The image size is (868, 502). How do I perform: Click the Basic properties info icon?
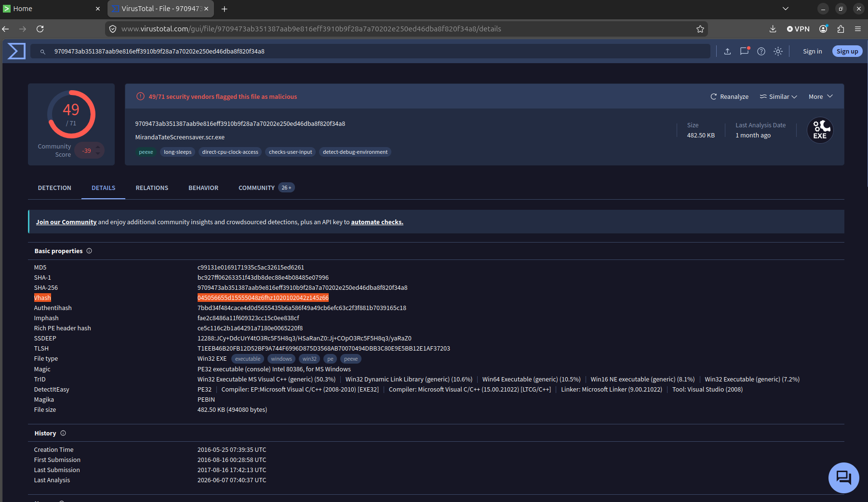tap(89, 251)
